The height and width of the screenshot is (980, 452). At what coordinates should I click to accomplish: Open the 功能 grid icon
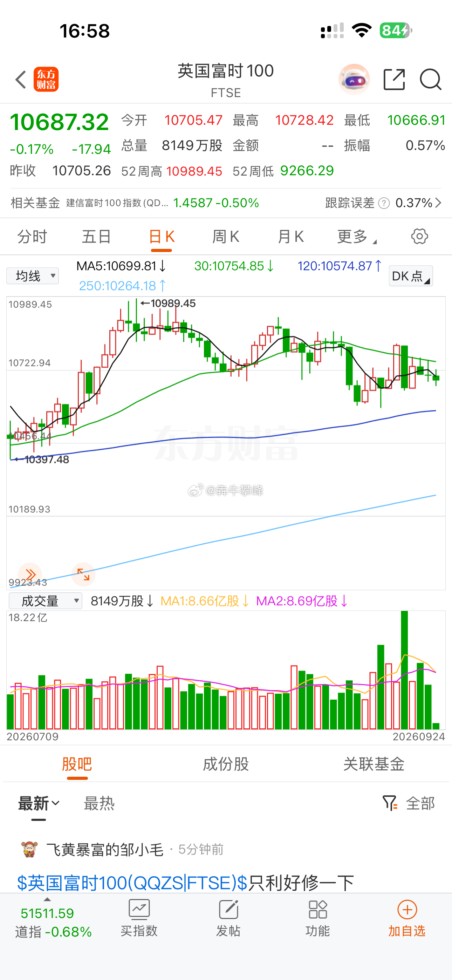pyautogui.click(x=318, y=910)
